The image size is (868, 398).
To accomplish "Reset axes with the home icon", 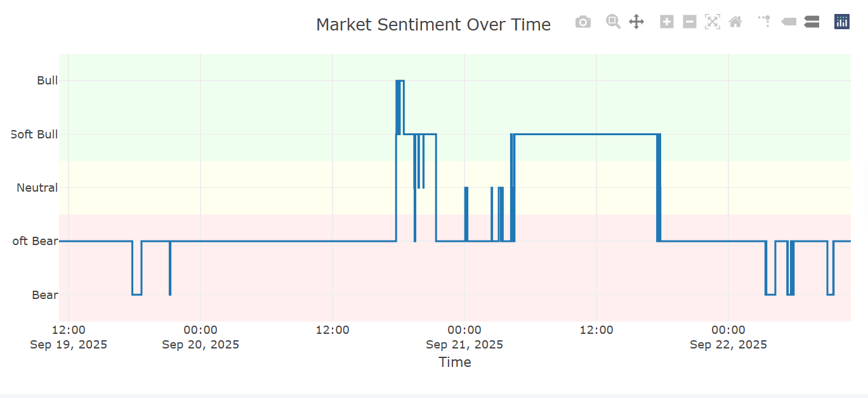I will click(735, 22).
